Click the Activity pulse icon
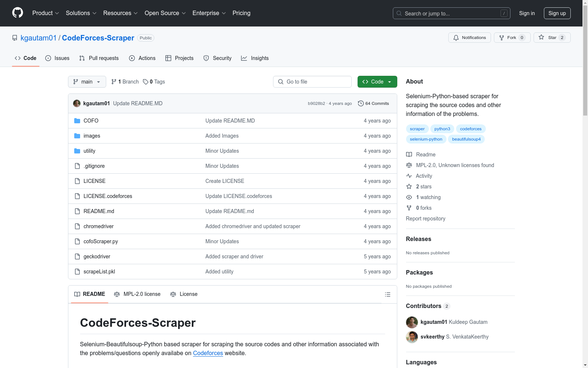 (409, 176)
